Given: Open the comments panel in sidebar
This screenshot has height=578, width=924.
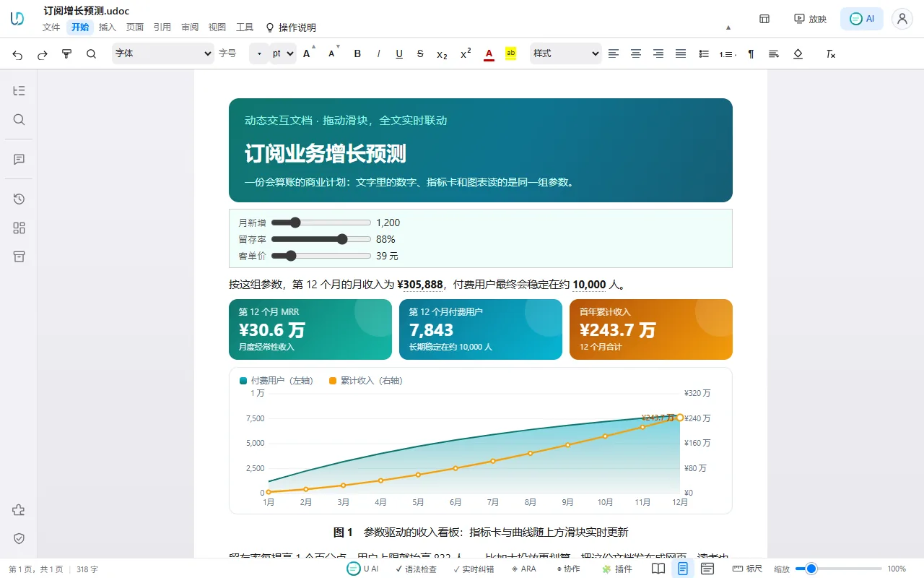Looking at the screenshot, I should tap(19, 159).
